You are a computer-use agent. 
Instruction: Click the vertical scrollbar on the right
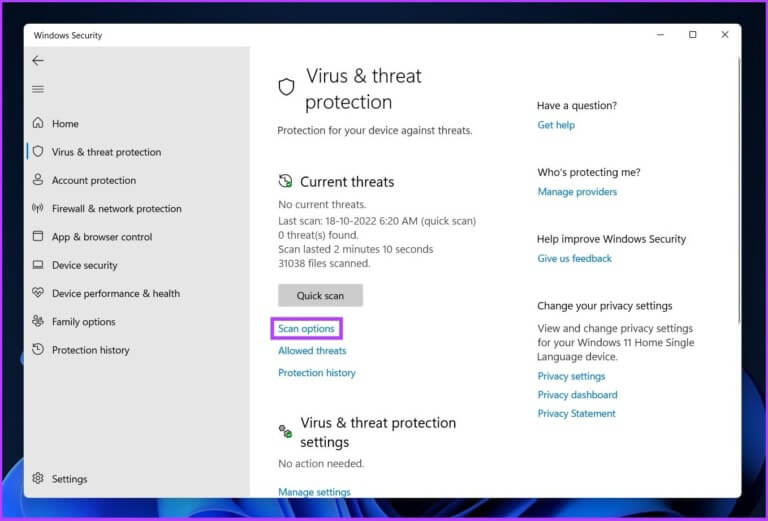(739, 190)
